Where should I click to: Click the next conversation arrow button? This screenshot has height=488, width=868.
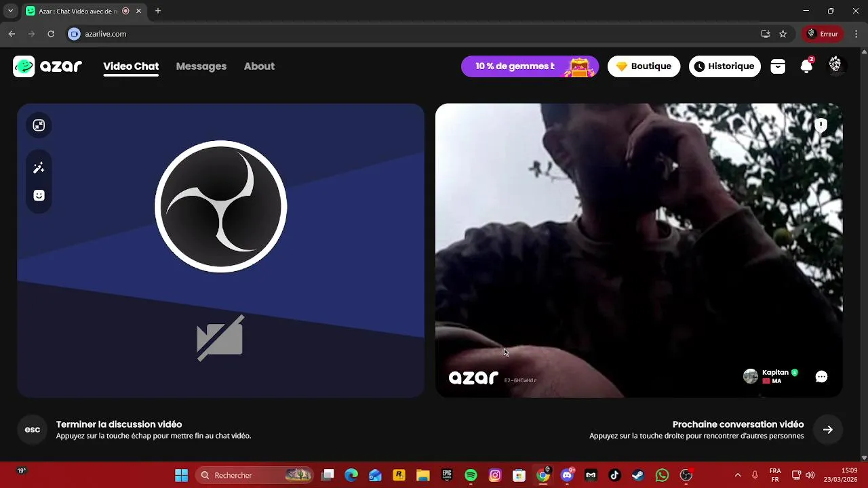pos(827,429)
